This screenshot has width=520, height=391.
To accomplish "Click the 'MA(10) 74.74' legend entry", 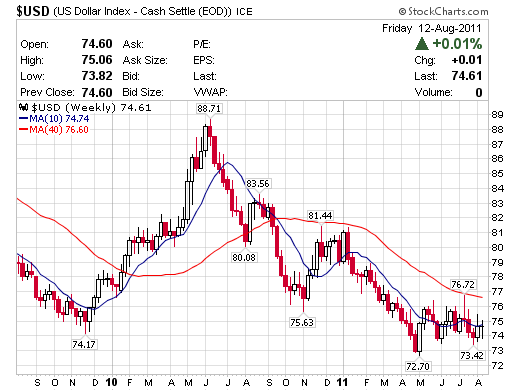I will (x=59, y=119).
